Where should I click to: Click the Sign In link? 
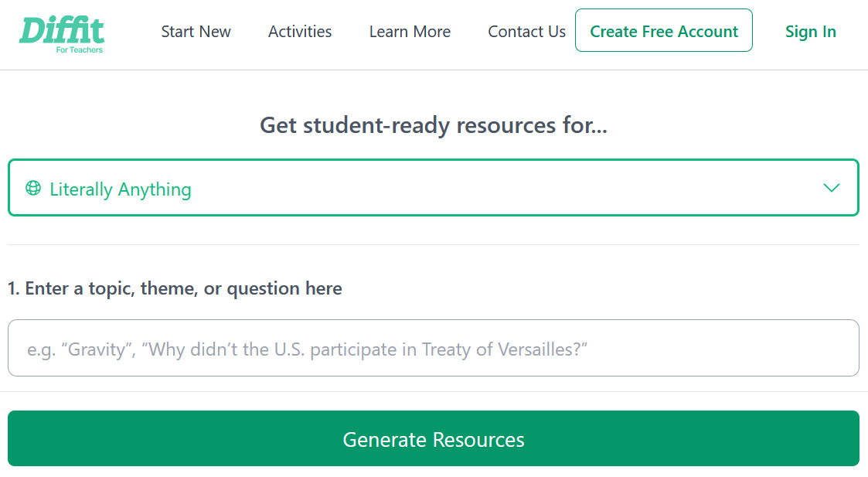click(810, 32)
